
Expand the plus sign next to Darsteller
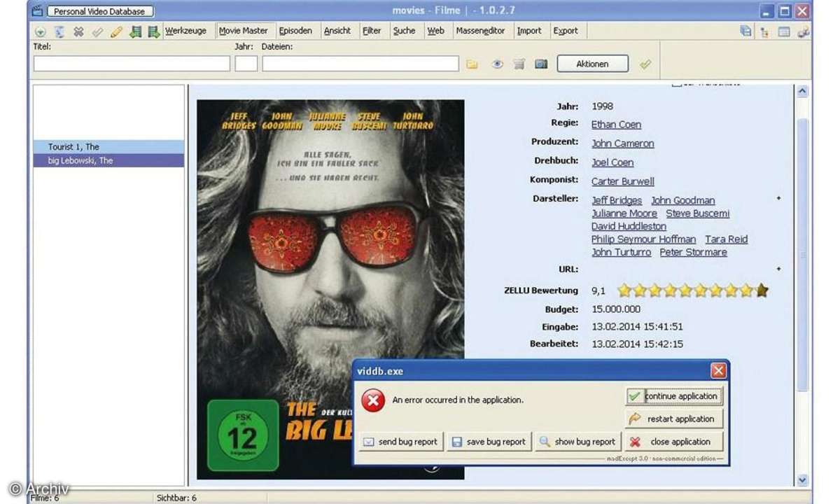tap(778, 199)
